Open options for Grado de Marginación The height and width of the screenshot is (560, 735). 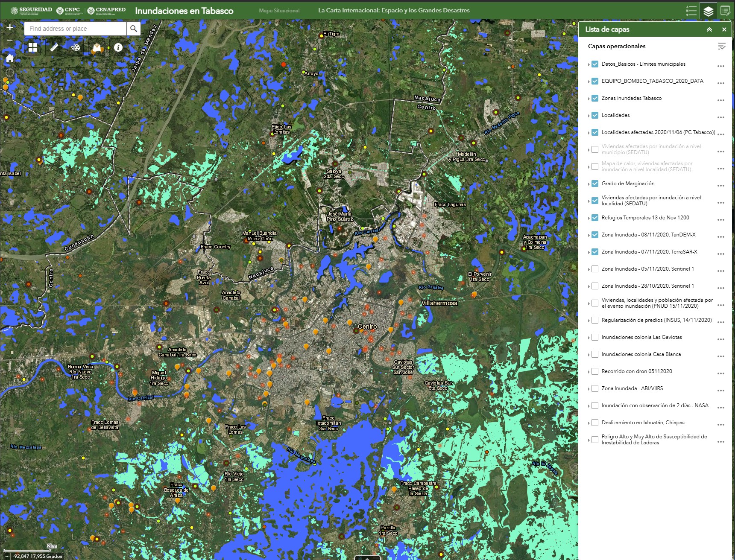tap(721, 186)
